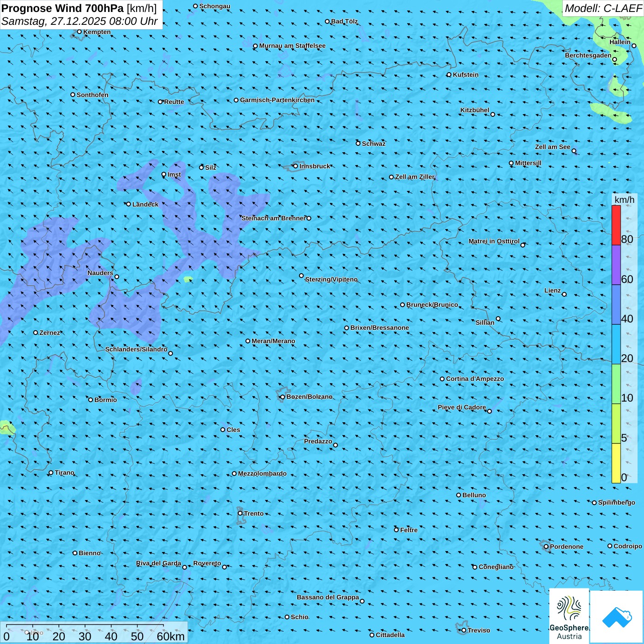Click the 'Conegliano' label
Image resolution: width=644 pixels, height=644 pixels.
click(x=496, y=567)
